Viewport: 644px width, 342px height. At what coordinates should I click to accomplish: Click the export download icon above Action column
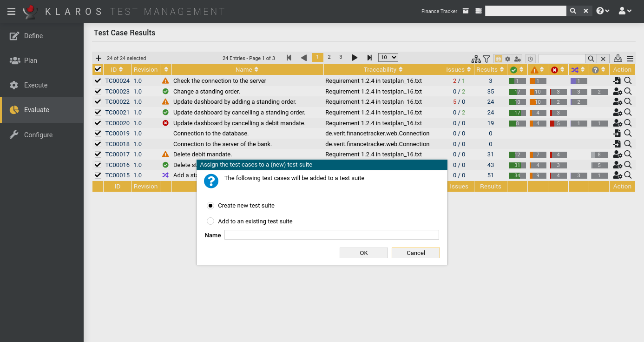click(618, 59)
